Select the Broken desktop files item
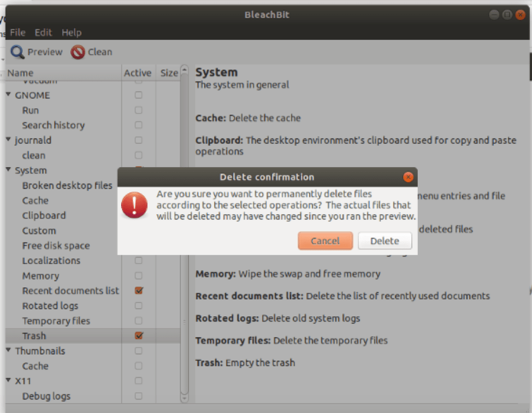The width and height of the screenshot is (532, 413). (67, 186)
